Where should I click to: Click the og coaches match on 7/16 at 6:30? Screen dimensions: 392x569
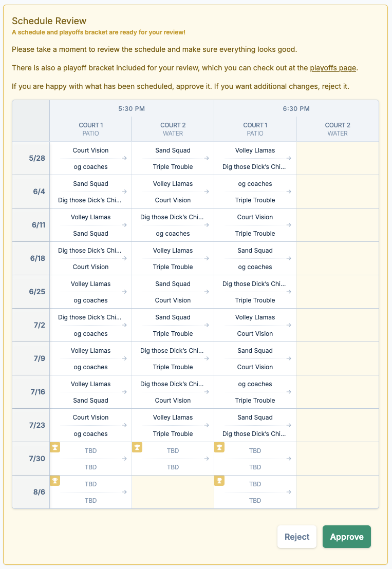click(255, 392)
